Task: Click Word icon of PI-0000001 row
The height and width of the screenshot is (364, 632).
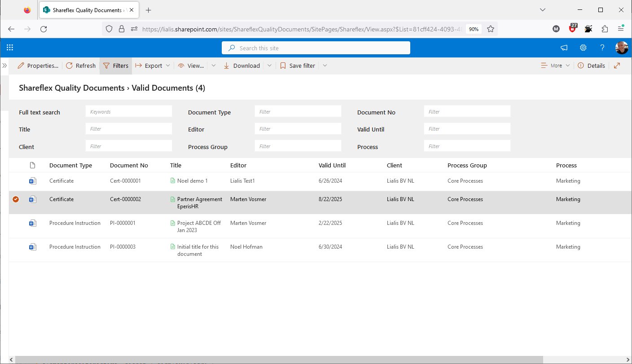Action: [x=32, y=223]
